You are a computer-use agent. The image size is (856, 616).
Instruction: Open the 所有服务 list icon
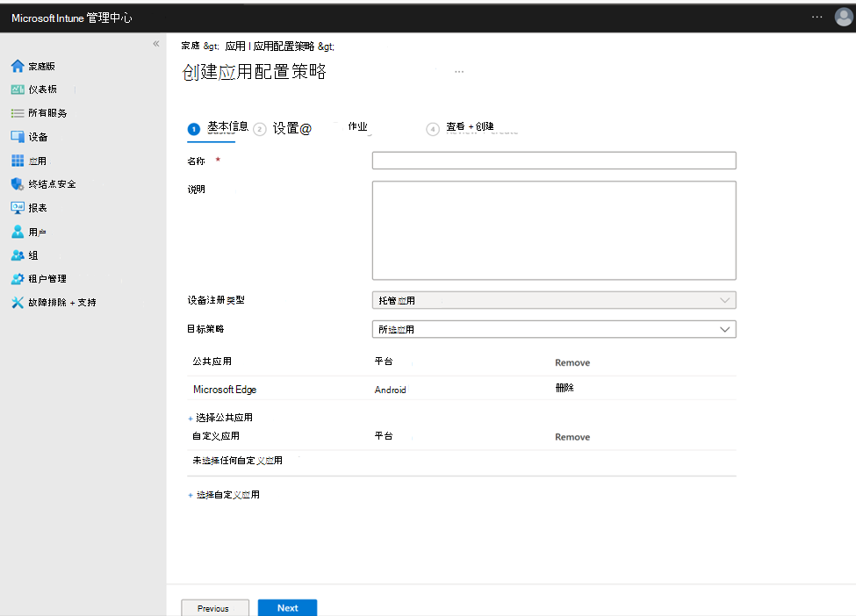18,113
